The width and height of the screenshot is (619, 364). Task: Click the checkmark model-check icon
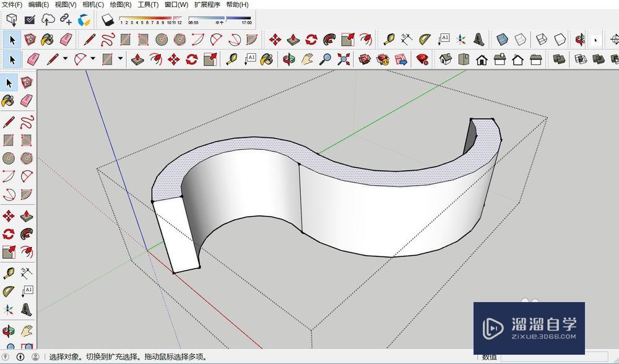[x=30, y=19]
